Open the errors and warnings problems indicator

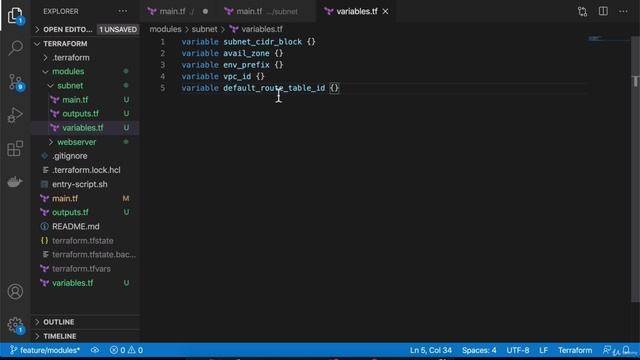pos(127,350)
